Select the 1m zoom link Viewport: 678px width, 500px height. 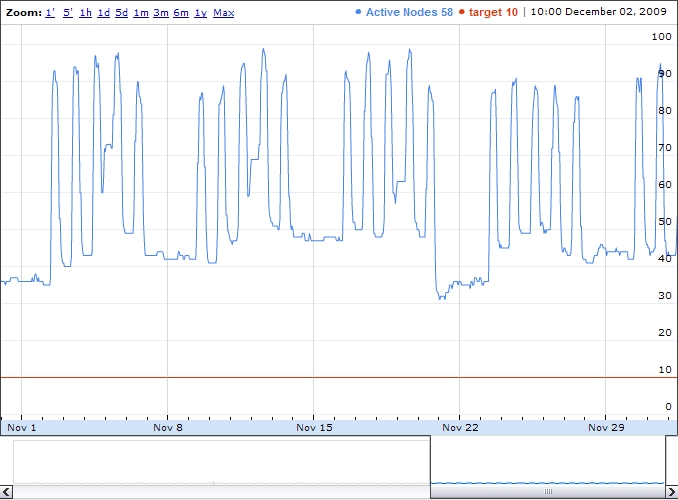pyautogui.click(x=141, y=13)
